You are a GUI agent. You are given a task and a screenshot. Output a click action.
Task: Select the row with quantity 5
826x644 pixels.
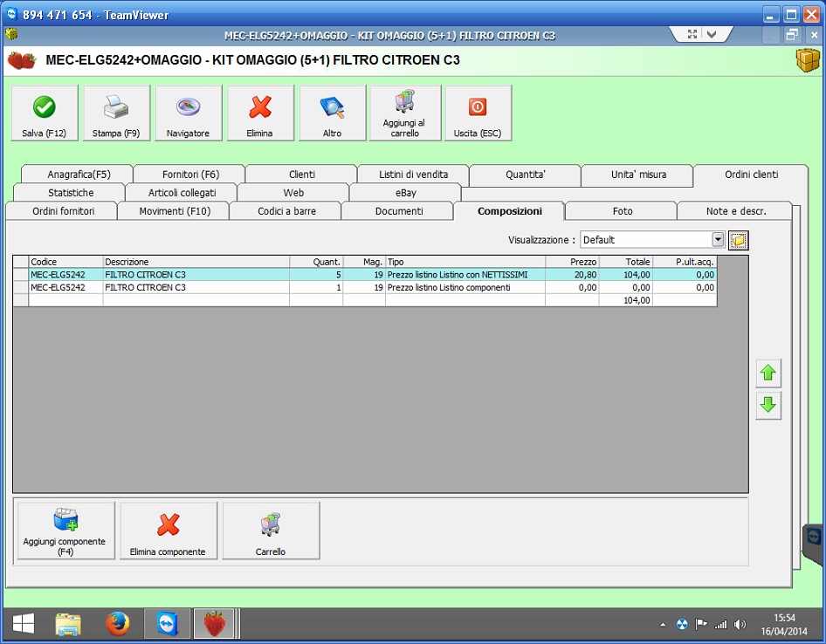364,274
